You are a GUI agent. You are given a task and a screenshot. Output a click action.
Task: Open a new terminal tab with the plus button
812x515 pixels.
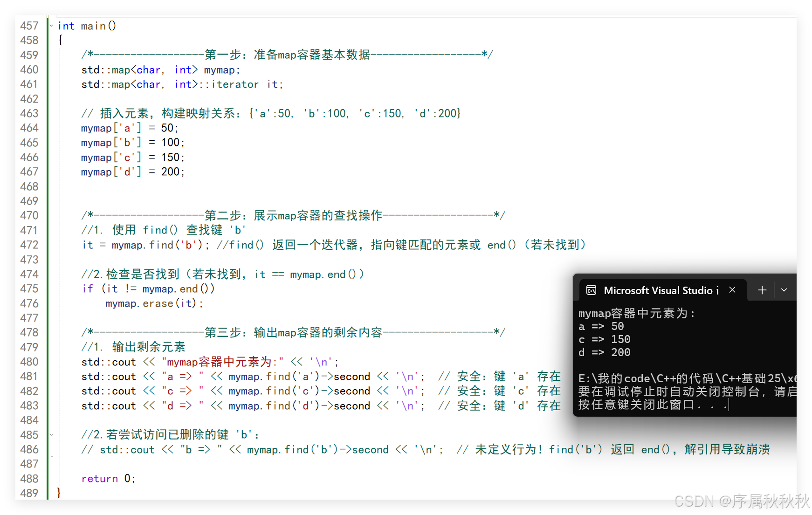(762, 290)
